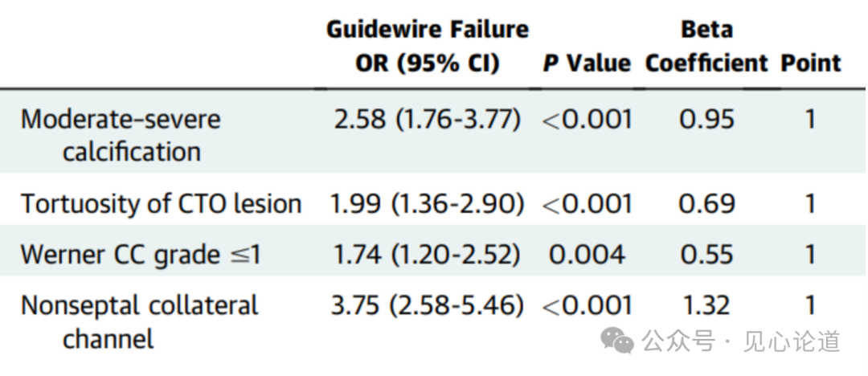Click the P Value column header

[x=587, y=63]
